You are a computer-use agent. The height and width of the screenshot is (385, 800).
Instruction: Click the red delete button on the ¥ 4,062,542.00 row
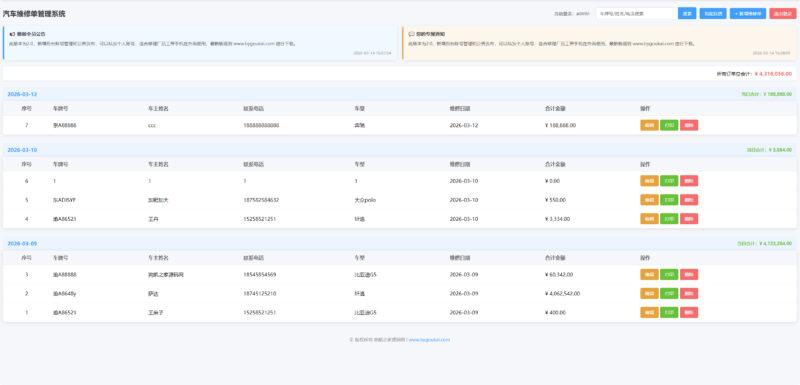[x=689, y=294]
